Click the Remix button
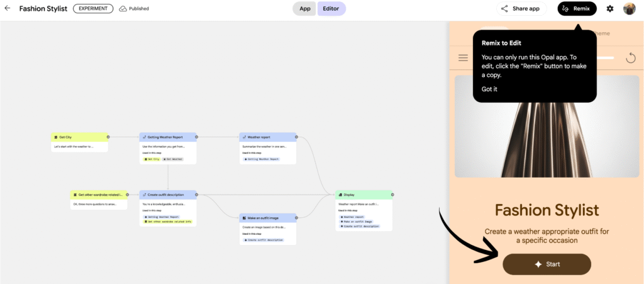This screenshot has width=644, height=284. 577,9
